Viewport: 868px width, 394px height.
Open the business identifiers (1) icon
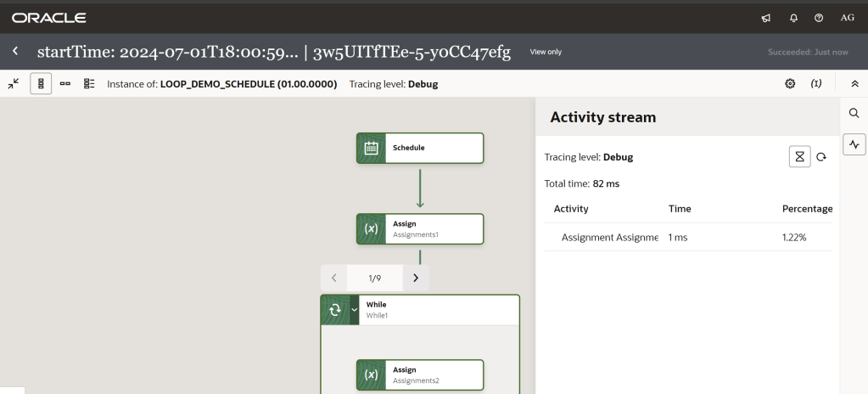[815, 83]
